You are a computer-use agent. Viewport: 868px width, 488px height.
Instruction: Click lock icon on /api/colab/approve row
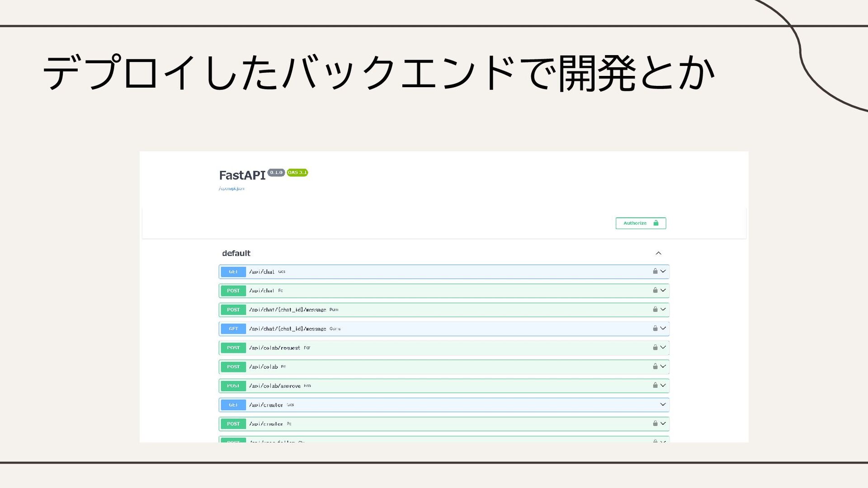655,385
